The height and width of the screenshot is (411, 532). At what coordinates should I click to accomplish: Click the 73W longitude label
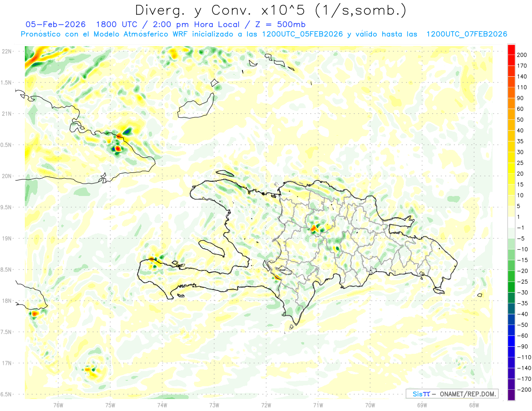tap(214, 405)
